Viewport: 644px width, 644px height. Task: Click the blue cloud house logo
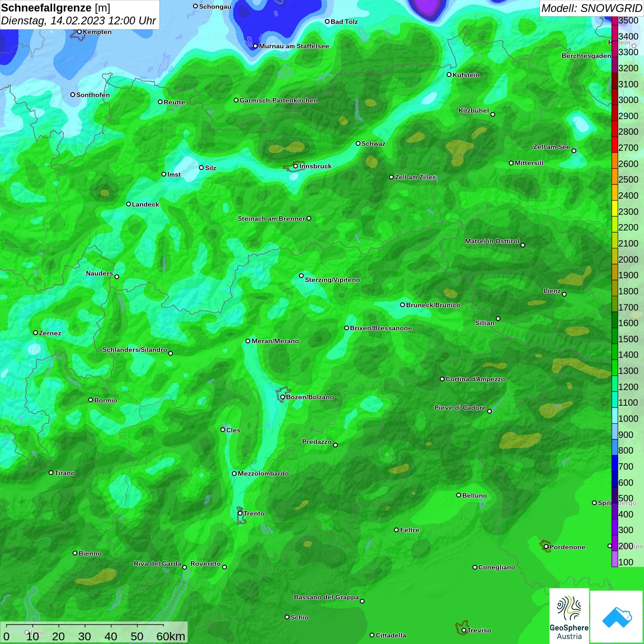[x=616, y=616]
